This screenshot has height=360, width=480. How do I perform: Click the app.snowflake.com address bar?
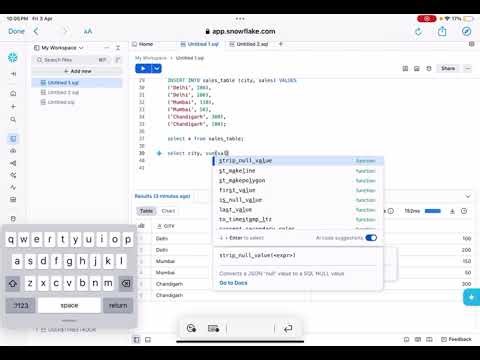(x=240, y=31)
